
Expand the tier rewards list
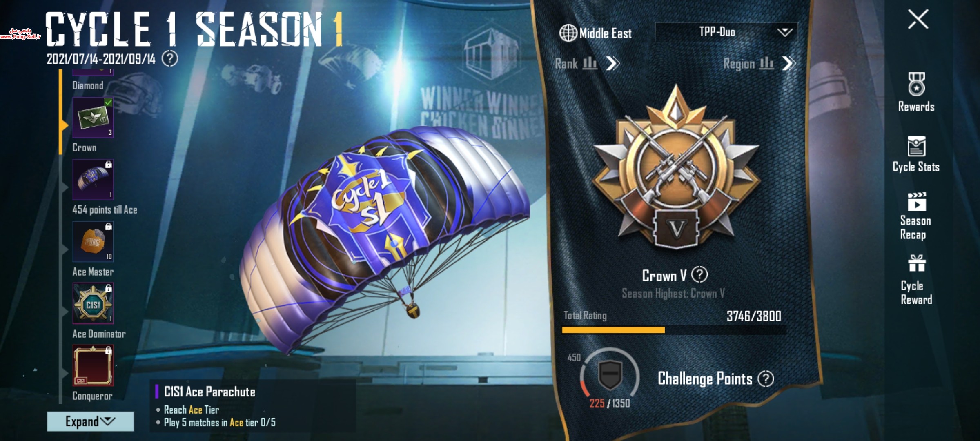click(x=90, y=421)
